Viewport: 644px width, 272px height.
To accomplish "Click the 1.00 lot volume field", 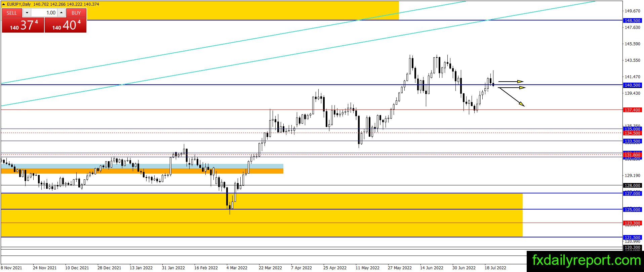I will (44, 13).
